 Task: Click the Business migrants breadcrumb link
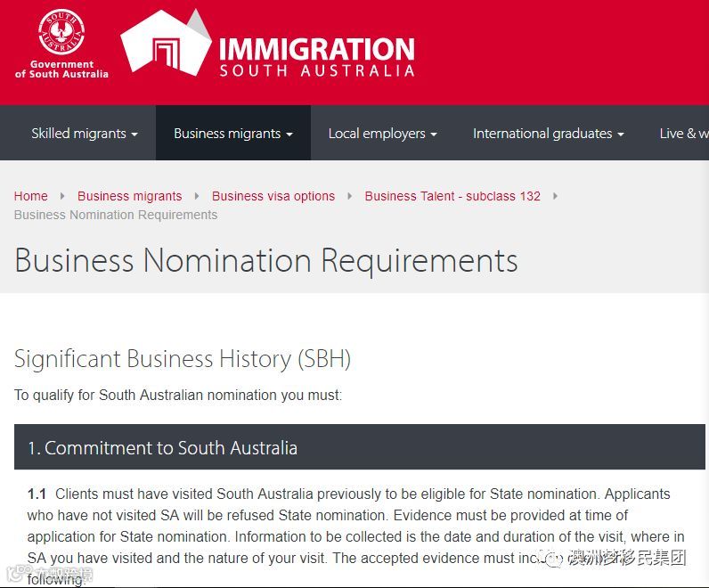click(129, 196)
